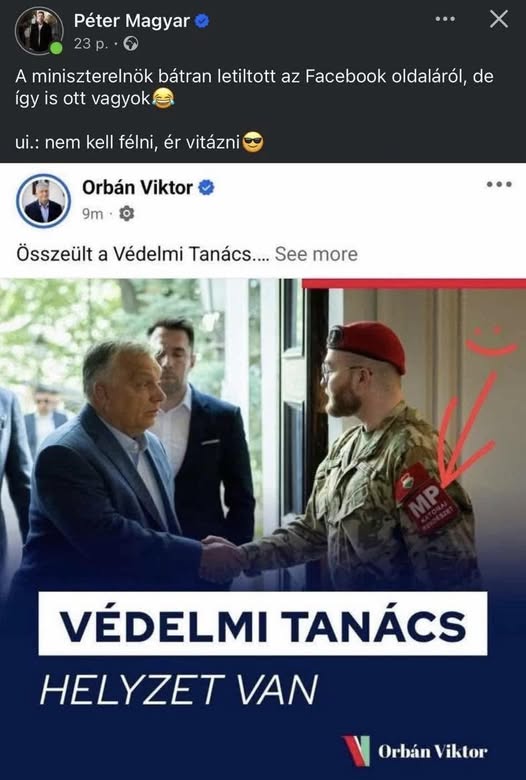Open the Péter Magyar name link
This screenshot has width=526, height=780.
pos(132,21)
